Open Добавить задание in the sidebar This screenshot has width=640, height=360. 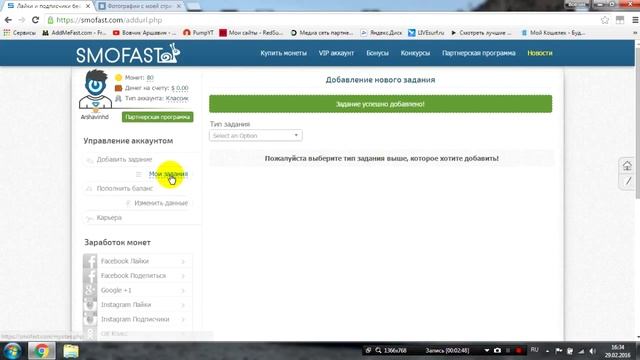124,159
